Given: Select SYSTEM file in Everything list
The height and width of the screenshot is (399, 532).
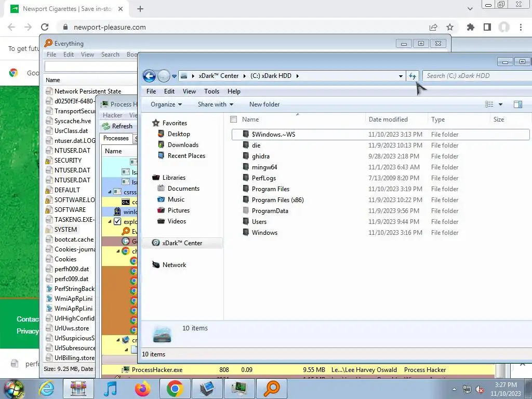Looking at the screenshot, I should click(x=65, y=229).
